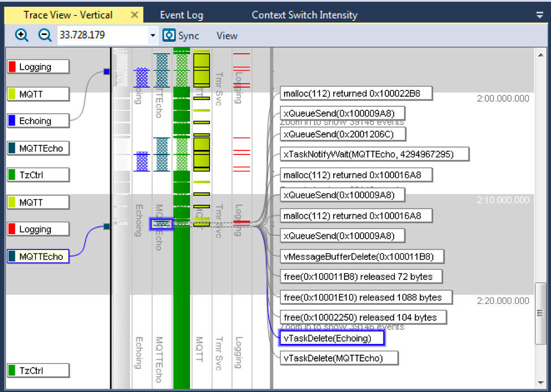Click the blue swatch on Echoing legend
The image size is (551, 392).
12,121
